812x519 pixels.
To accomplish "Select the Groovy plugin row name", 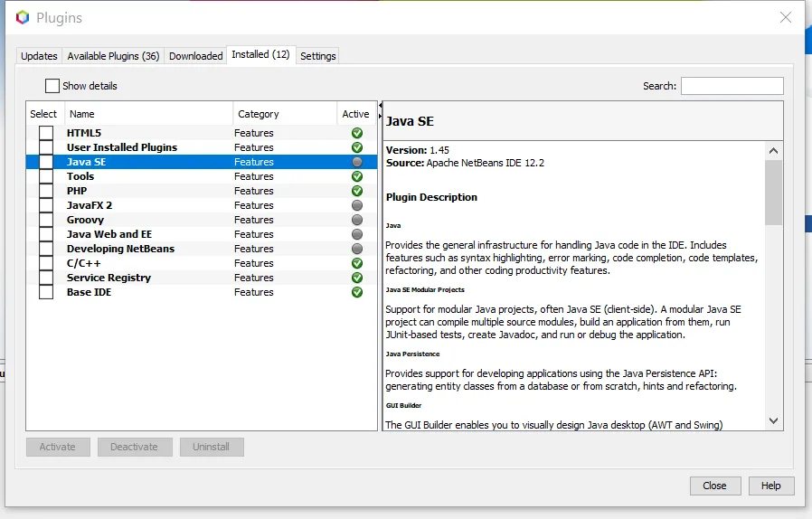I will (x=85, y=220).
